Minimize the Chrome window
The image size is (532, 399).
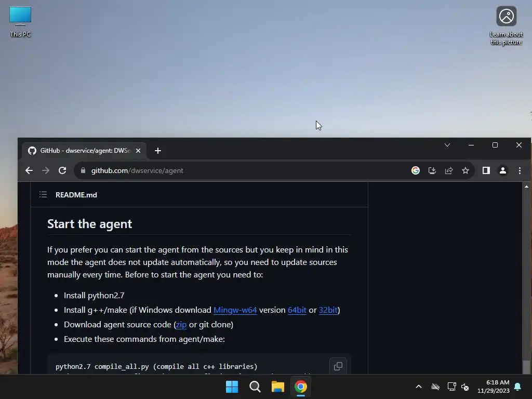pyautogui.click(x=471, y=145)
